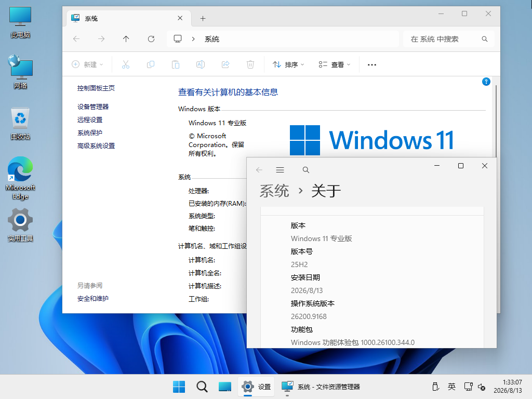Go back in File Explorer
Screen dimensions: 532x399
(76, 39)
